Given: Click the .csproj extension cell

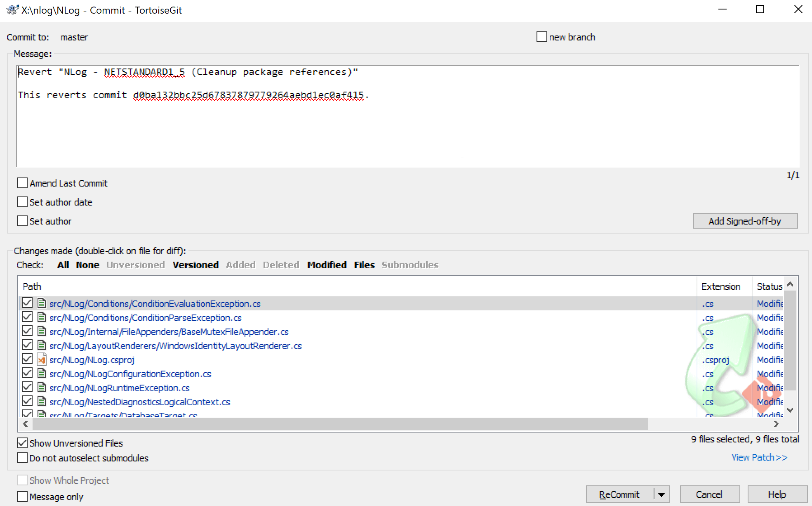Looking at the screenshot, I should click(x=716, y=360).
